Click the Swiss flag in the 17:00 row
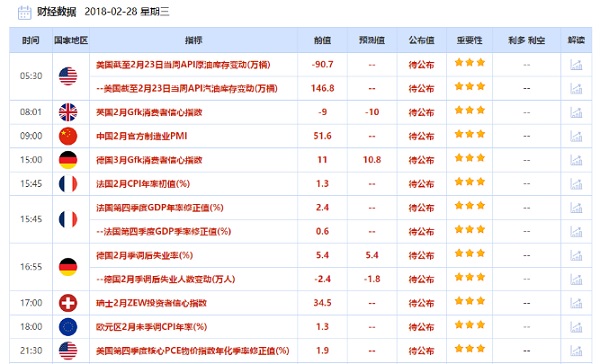 click(x=68, y=303)
